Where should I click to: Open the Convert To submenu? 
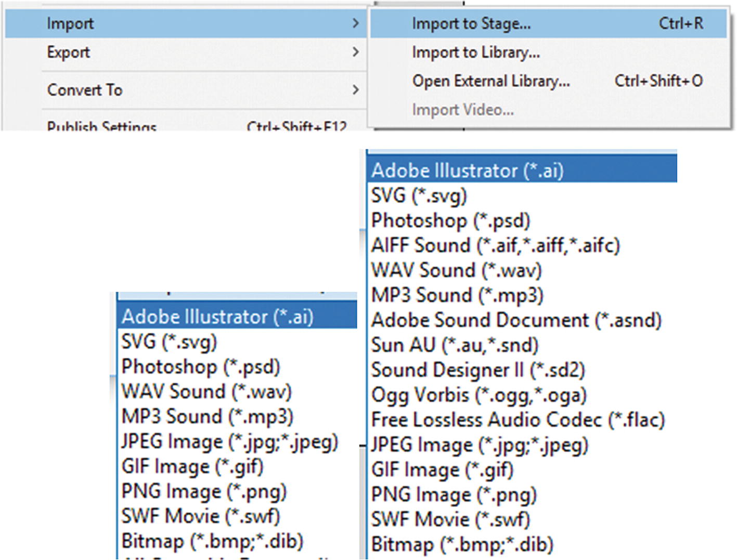coord(185,90)
